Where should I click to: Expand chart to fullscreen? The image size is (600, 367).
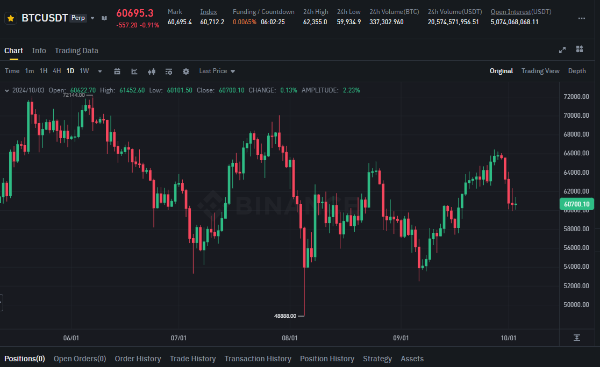pyautogui.click(x=562, y=50)
